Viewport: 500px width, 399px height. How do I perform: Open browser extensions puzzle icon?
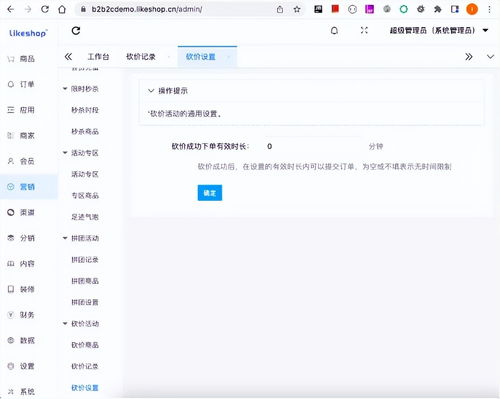(438, 9)
